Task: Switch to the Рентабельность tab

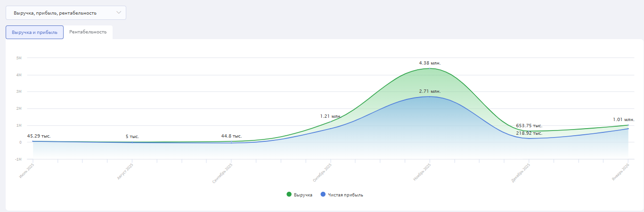Action: click(88, 32)
